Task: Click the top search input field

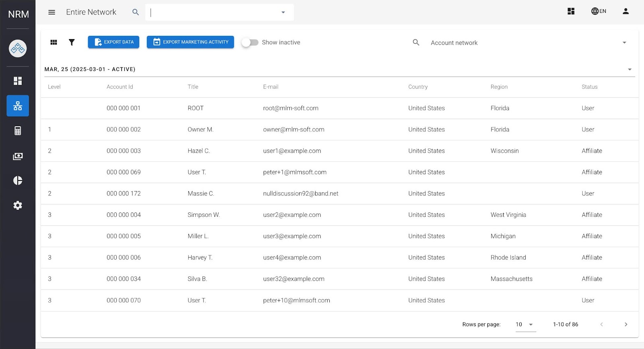Action: (215, 12)
